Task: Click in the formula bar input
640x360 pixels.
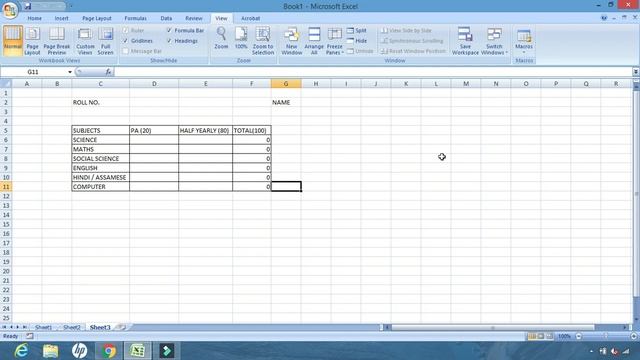Action: pyautogui.click(x=372, y=72)
